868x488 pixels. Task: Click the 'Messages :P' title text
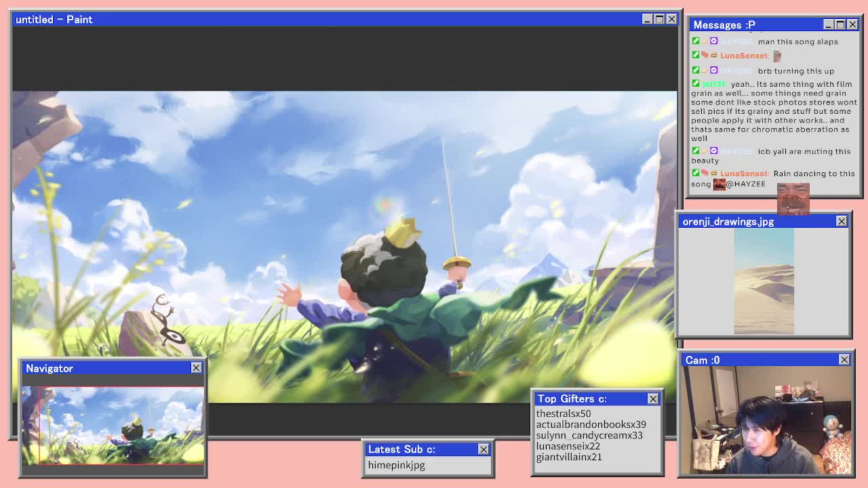724,25
